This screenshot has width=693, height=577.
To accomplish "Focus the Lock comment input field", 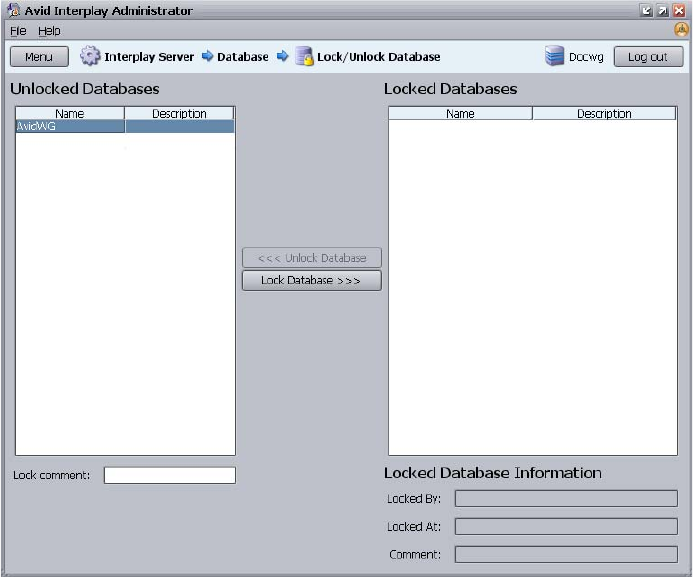I will (x=170, y=475).
